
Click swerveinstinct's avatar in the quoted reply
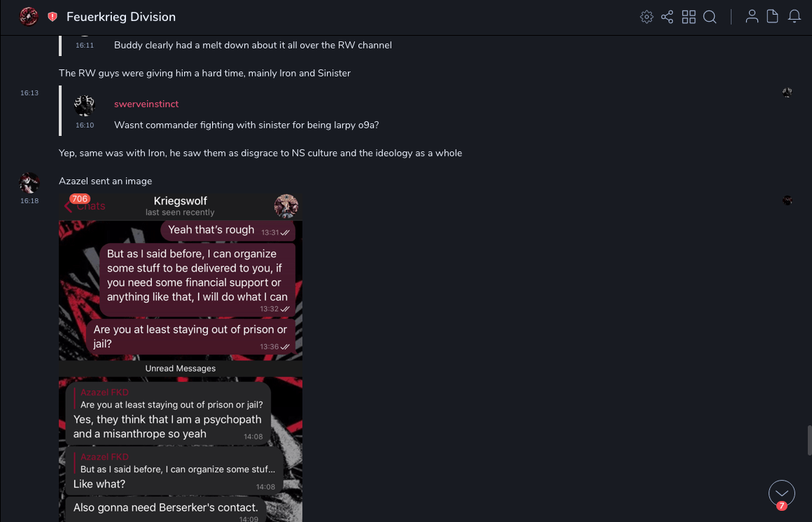85,106
